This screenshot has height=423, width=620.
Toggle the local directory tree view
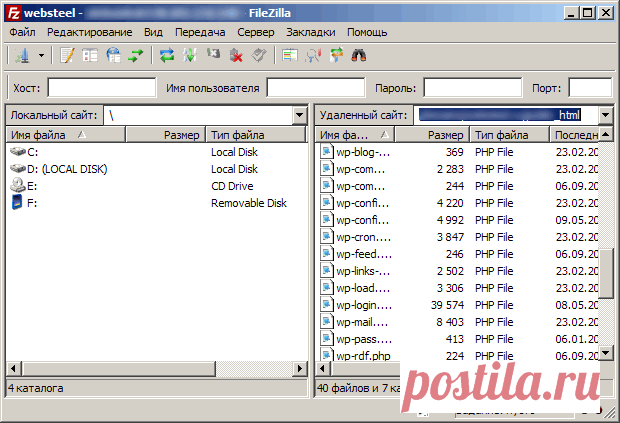90,55
